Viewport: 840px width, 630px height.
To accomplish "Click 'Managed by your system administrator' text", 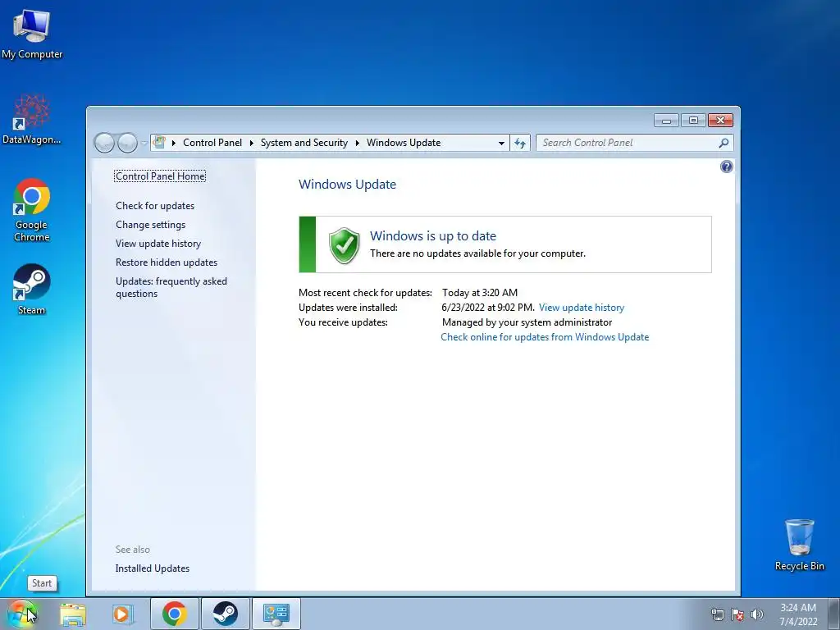I will [527, 322].
